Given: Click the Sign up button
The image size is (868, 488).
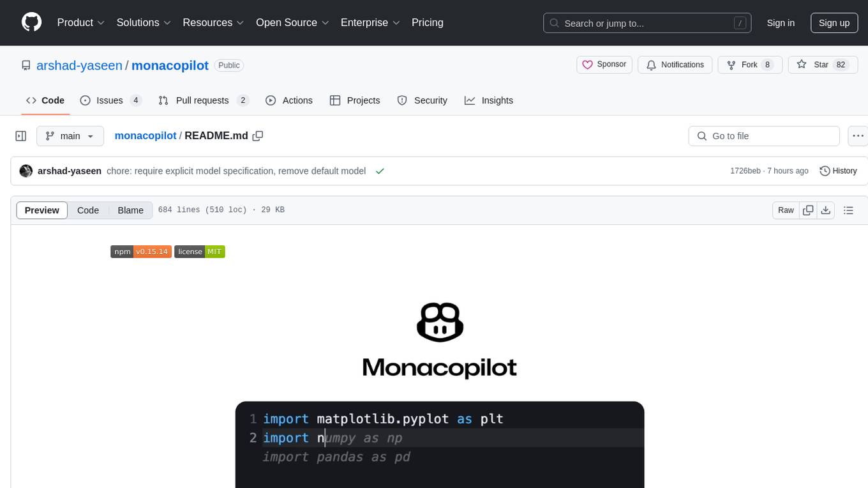Looking at the screenshot, I should pyautogui.click(x=834, y=23).
